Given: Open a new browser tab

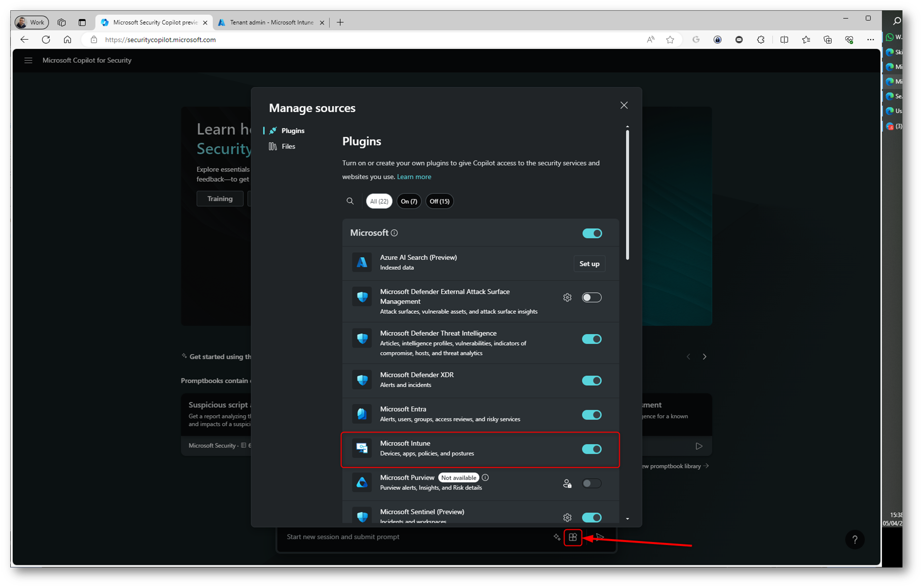Looking at the screenshot, I should point(340,22).
